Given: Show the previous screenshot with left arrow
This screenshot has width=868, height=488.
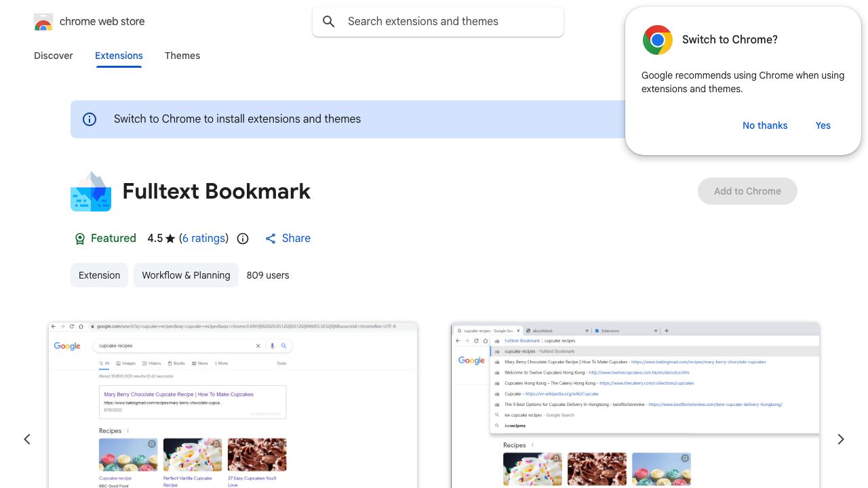Looking at the screenshot, I should (x=27, y=439).
